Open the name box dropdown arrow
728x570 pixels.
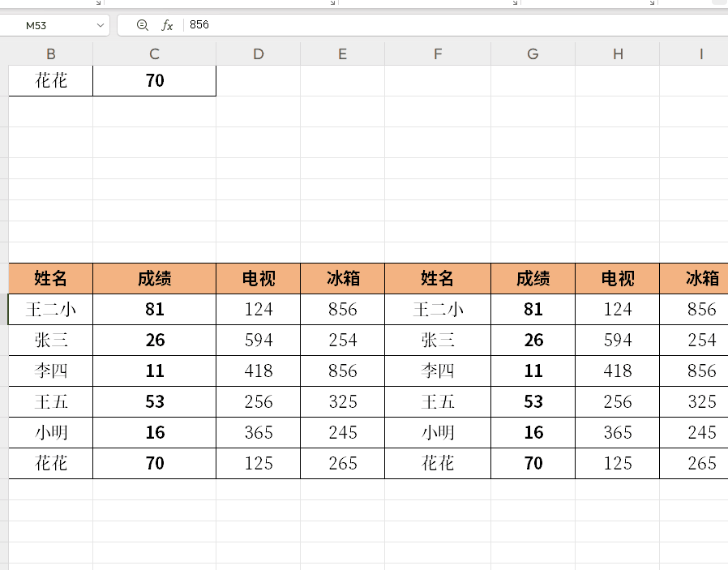click(x=101, y=25)
